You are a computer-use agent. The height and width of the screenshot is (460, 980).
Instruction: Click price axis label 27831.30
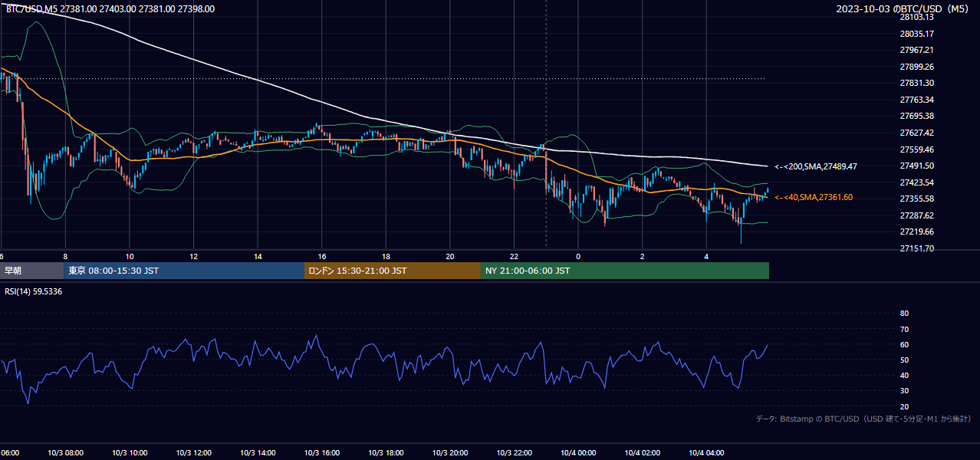pyautogui.click(x=916, y=83)
